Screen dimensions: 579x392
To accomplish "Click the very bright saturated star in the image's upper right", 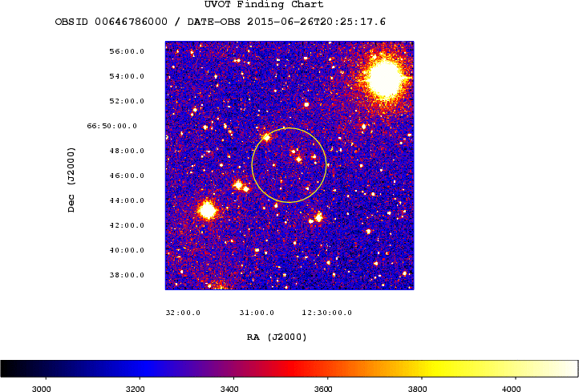I will [x=385, y=79].
